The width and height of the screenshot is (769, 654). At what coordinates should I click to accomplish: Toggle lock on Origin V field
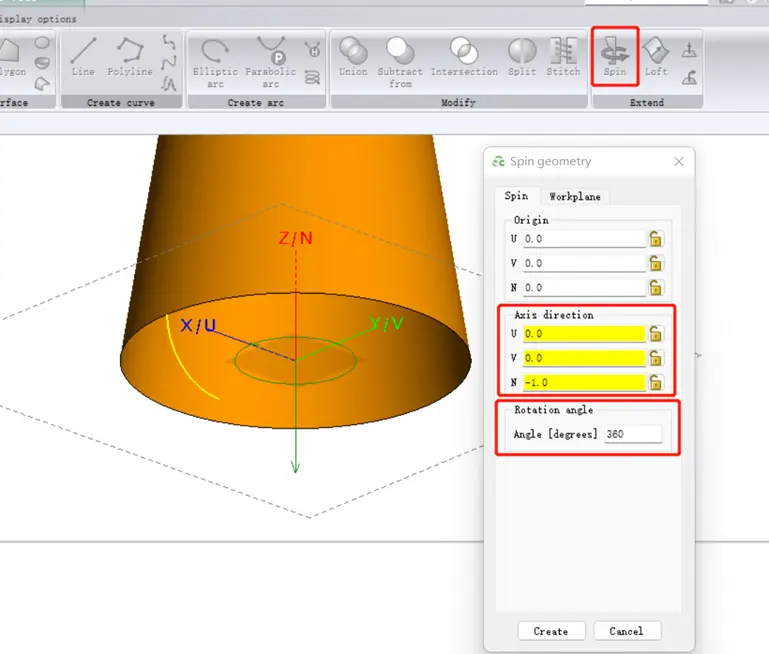pyautogui.click(x=656, y=263)
